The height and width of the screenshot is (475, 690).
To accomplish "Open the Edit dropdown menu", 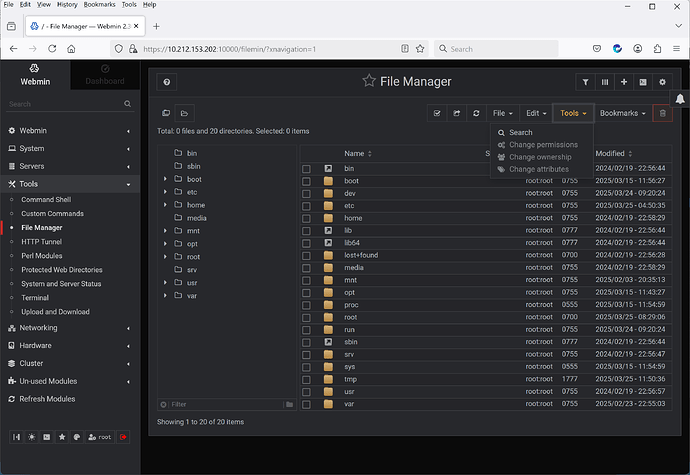I will [536, 113].
